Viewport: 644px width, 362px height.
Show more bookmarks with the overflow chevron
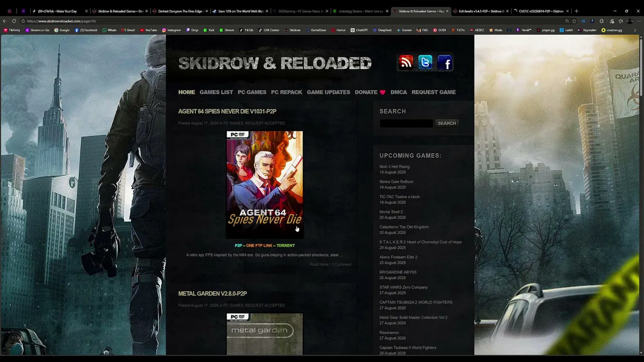tap(635, 30)
